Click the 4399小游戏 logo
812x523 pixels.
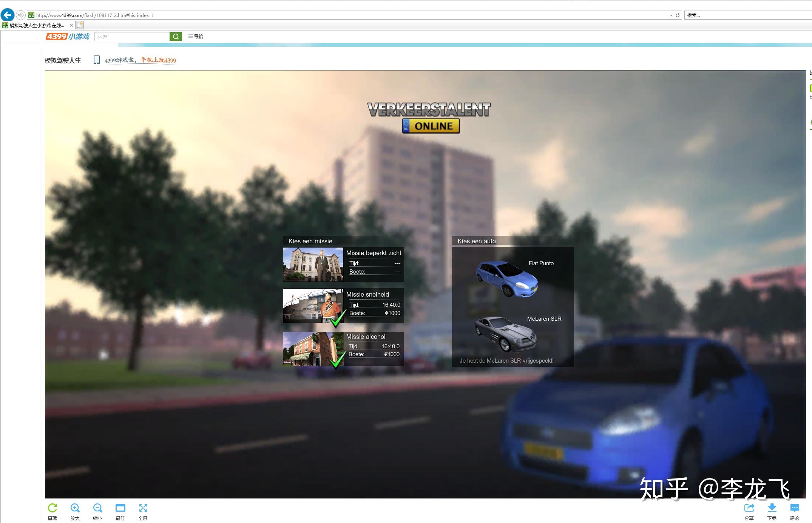click(67, 36)
